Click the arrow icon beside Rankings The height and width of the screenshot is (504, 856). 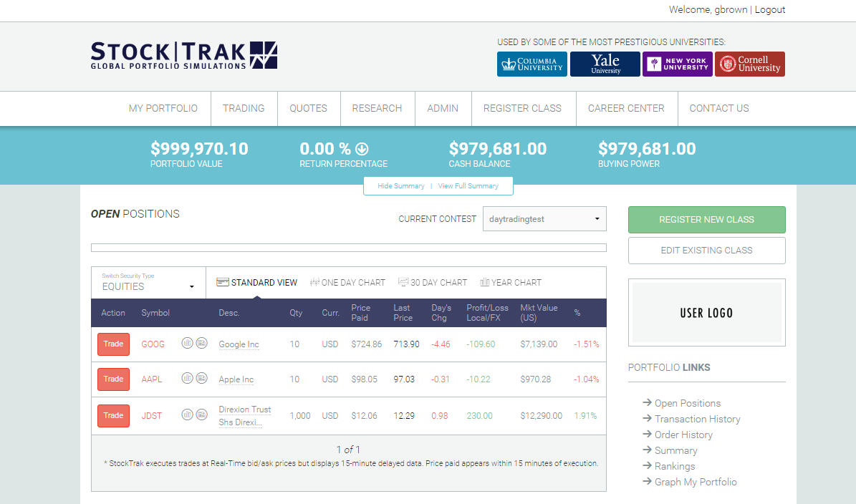click(x=648, y=466)
